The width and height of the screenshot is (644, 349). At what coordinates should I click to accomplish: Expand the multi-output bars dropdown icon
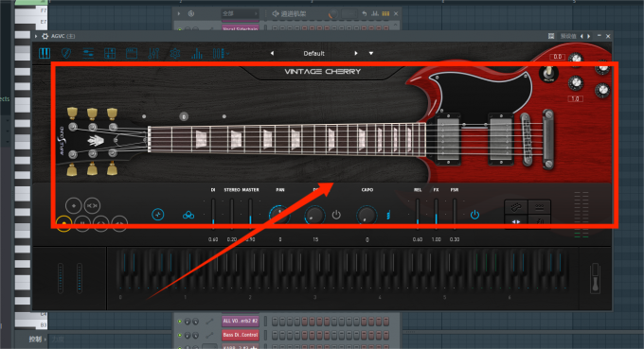click(x=221, y=53)
